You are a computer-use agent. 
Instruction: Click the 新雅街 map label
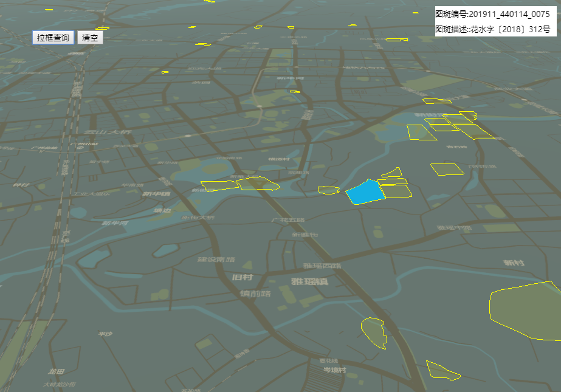(x=305, y=235)
